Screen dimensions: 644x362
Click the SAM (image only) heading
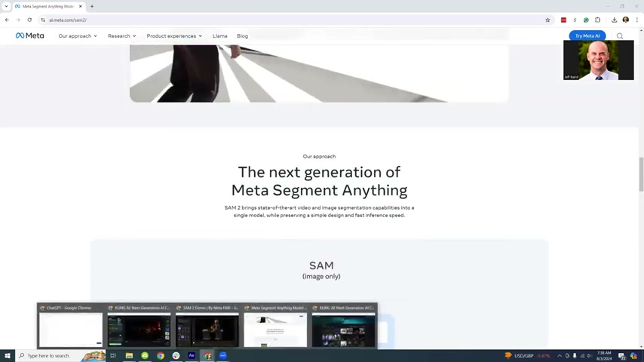[x=321, y=270]
